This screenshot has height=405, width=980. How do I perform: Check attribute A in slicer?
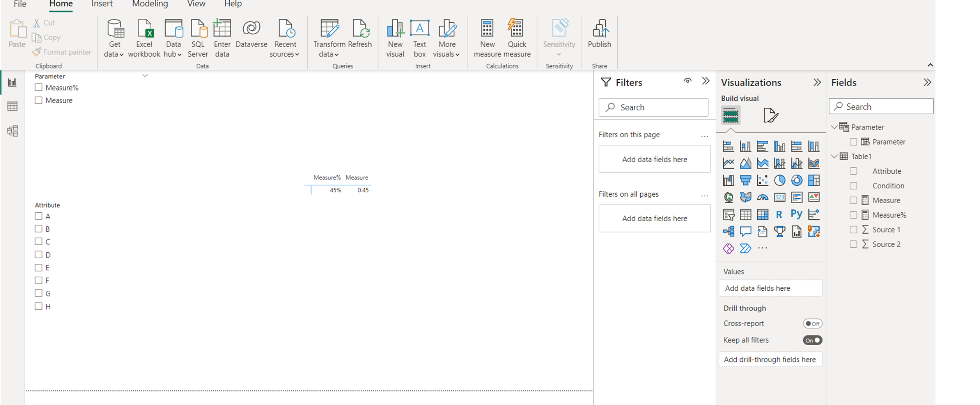39,216
